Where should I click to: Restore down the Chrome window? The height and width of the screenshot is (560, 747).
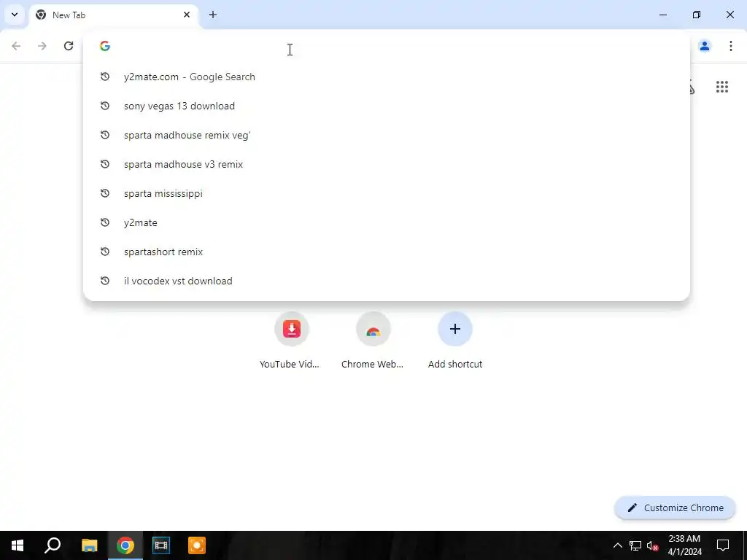(697, 15)
